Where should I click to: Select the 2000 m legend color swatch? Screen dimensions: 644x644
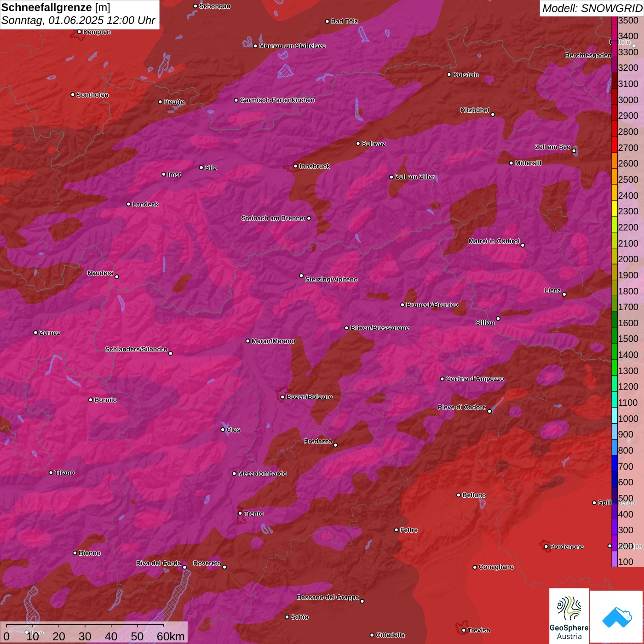click(615, 256)
